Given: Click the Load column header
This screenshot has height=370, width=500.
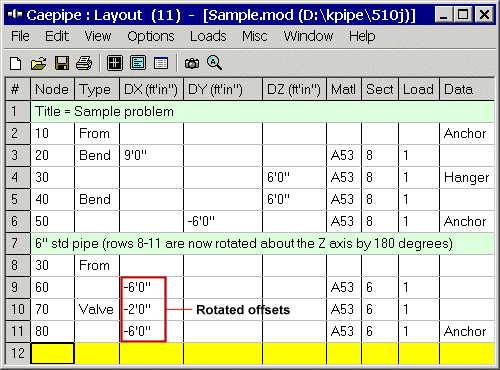Looking at the screenshot, I should click(419, 89).
